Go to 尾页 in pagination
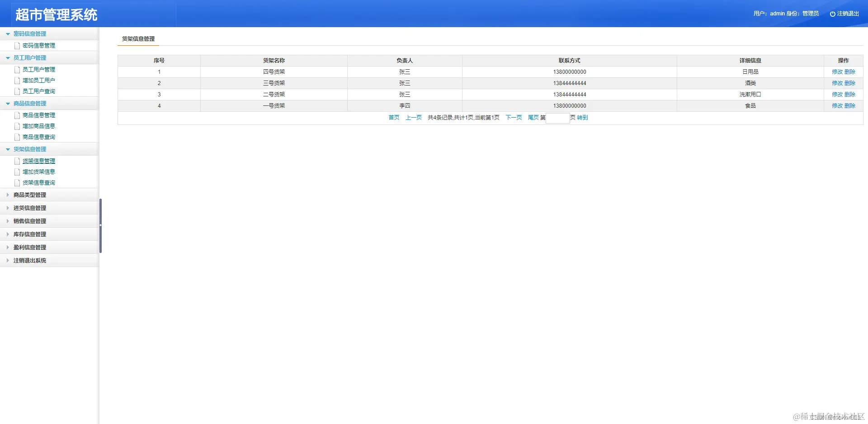This screenshot has height=424, width=868. [533, 118]
